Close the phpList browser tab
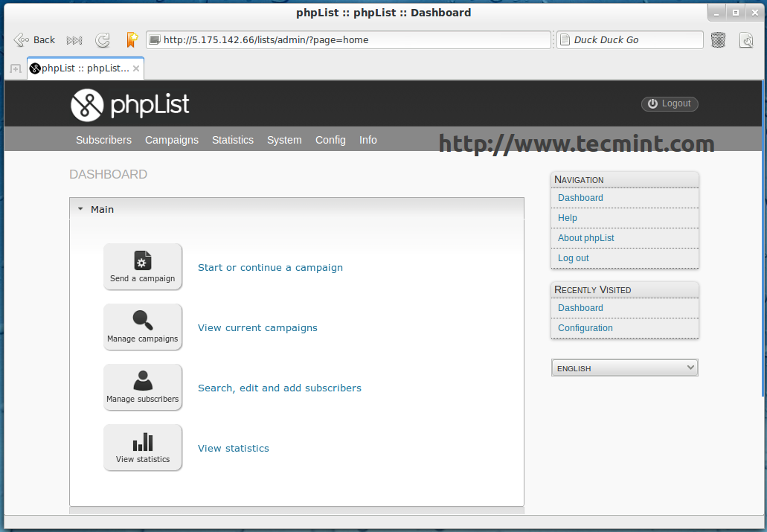This screenshot has height=532, width=767. tap(136, 68)
